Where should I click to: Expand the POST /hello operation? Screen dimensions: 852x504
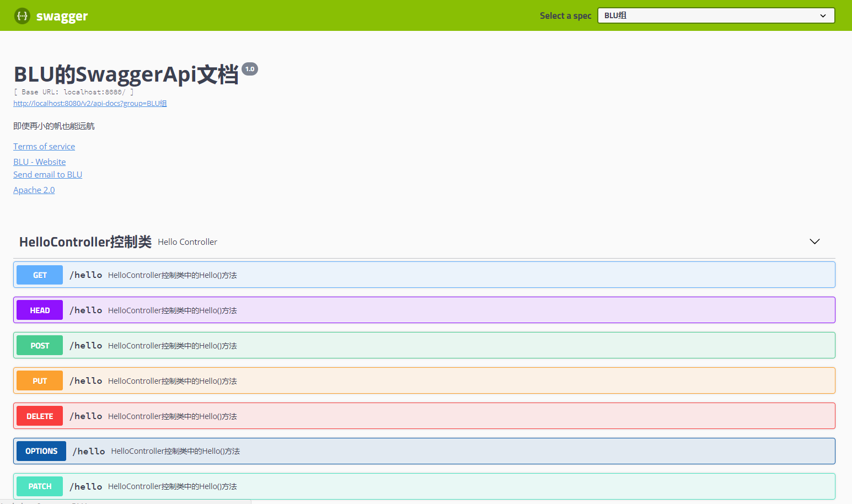(x=424, y=345)
